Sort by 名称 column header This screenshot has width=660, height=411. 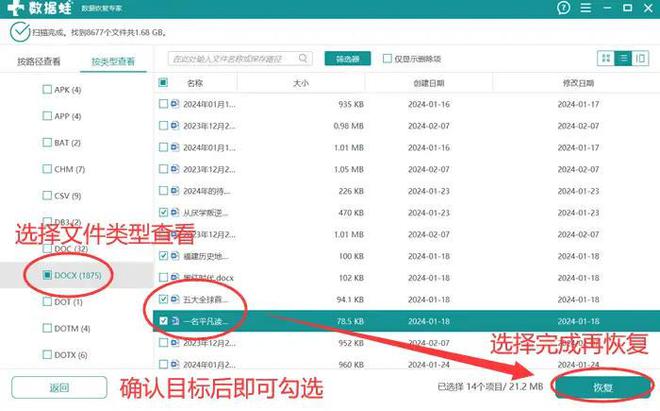(x=195, y=83)
